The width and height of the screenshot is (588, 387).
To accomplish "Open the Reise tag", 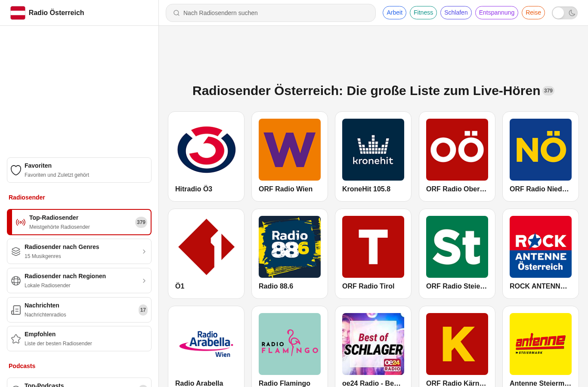I will pyautogui.click(x=533, y=13).
